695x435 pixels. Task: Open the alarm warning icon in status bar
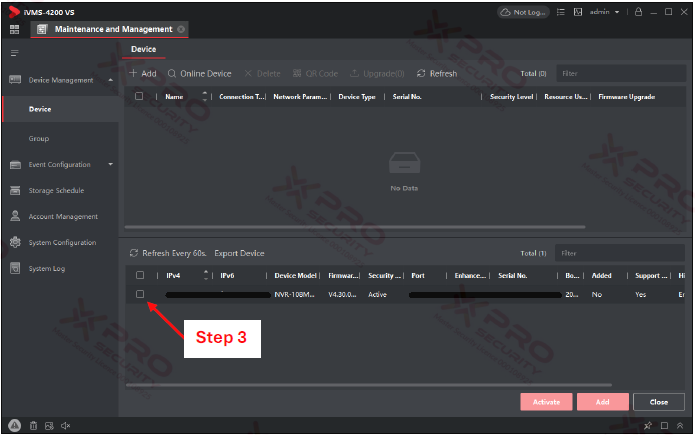pyautogui.click(x=15, y=426)
